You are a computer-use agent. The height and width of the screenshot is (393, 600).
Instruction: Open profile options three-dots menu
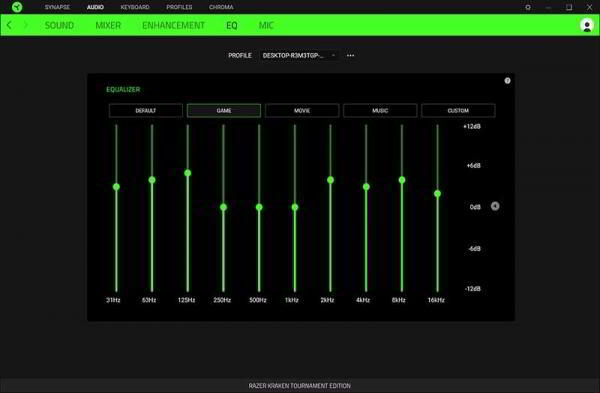[x=350, y=55]
